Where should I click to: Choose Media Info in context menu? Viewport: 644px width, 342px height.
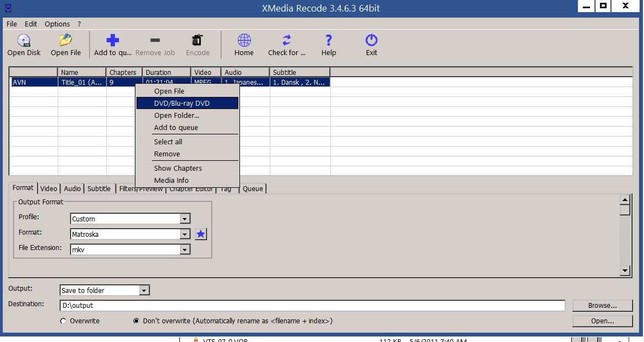[x=187, y=181]
